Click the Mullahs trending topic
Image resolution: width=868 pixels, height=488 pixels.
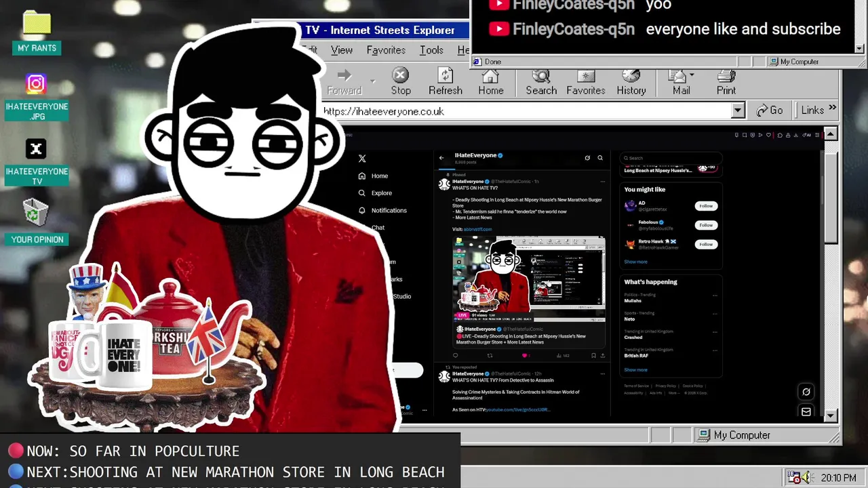pos(632,301)
